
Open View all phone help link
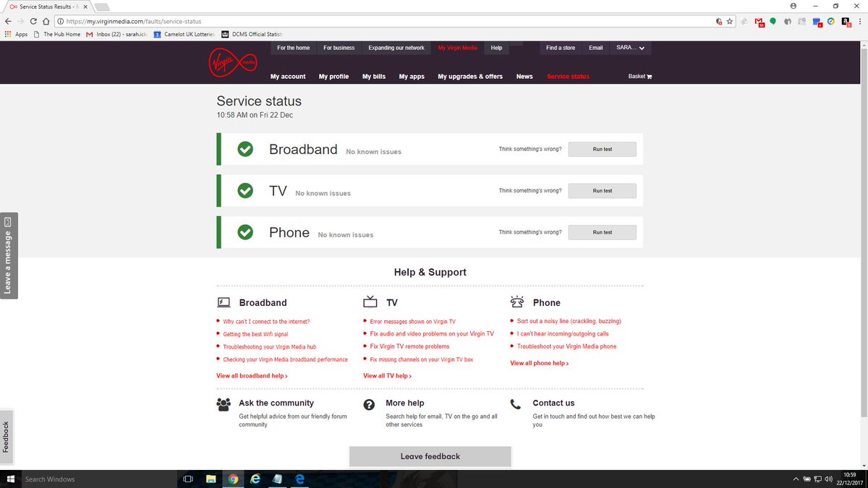[x=540, y=363]
